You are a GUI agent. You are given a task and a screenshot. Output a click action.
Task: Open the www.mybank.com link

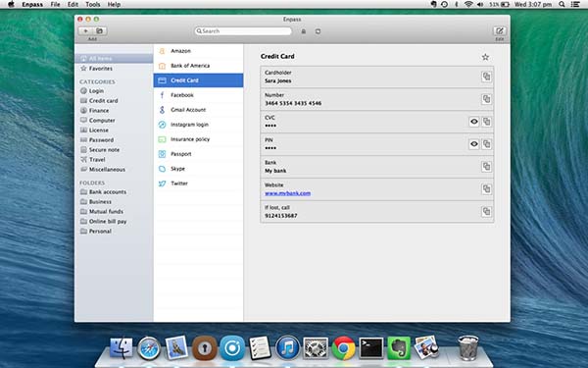[287, 193]
